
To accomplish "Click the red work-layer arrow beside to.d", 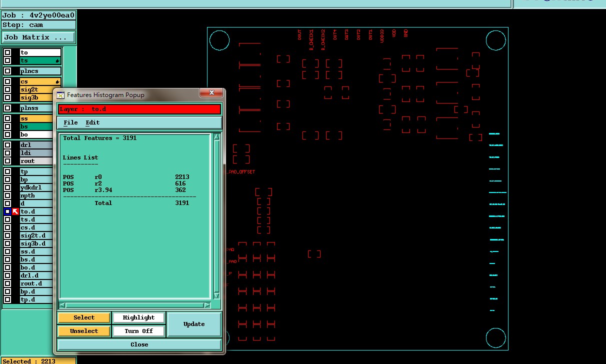I will [x=15, y=211].
